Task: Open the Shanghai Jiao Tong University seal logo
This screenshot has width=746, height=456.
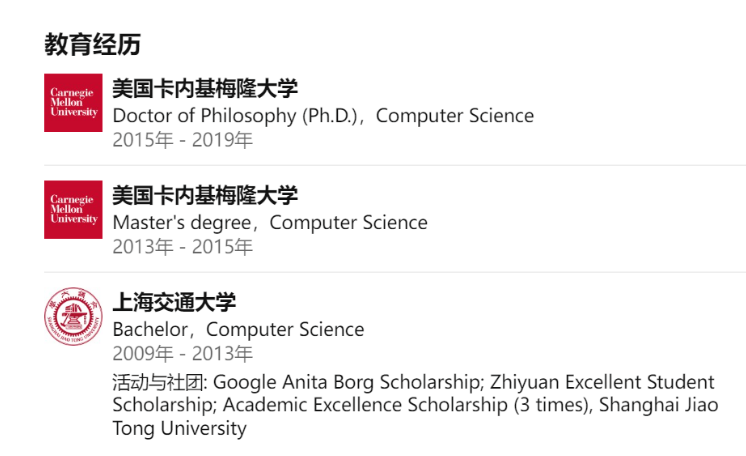Action: click(73, 316)
